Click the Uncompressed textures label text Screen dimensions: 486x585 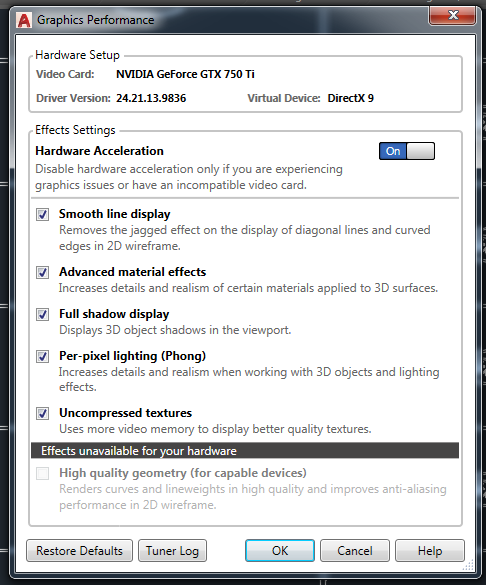[x=125, y=413]
